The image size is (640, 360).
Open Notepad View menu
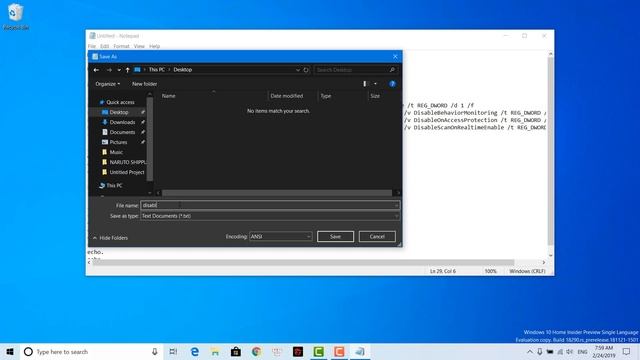(139, 46)
